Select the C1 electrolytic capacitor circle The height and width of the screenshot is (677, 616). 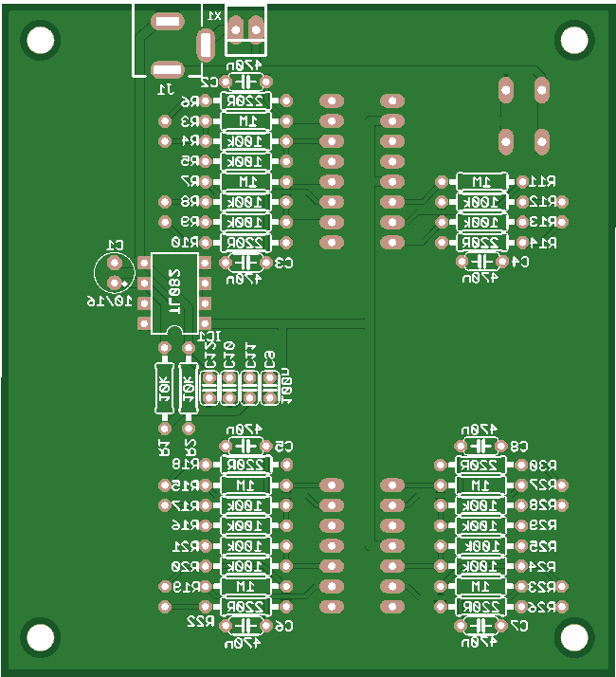(x=115, y=272)
